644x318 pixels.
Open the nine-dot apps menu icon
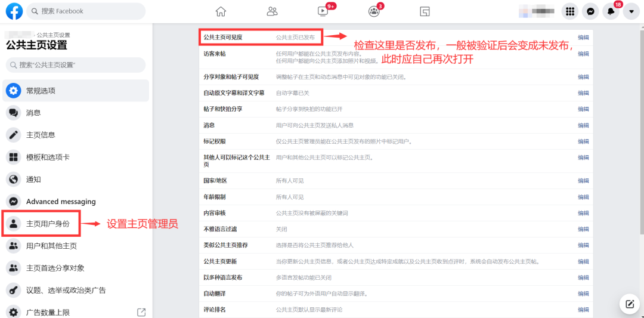[569, 11]
